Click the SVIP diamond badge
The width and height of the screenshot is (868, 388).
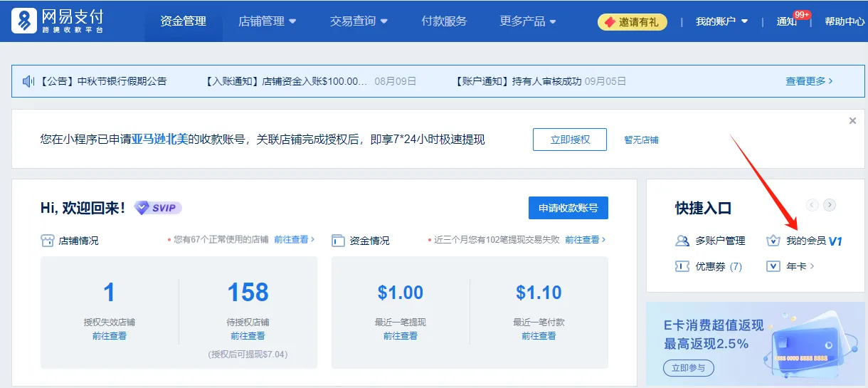pos(158,208)
